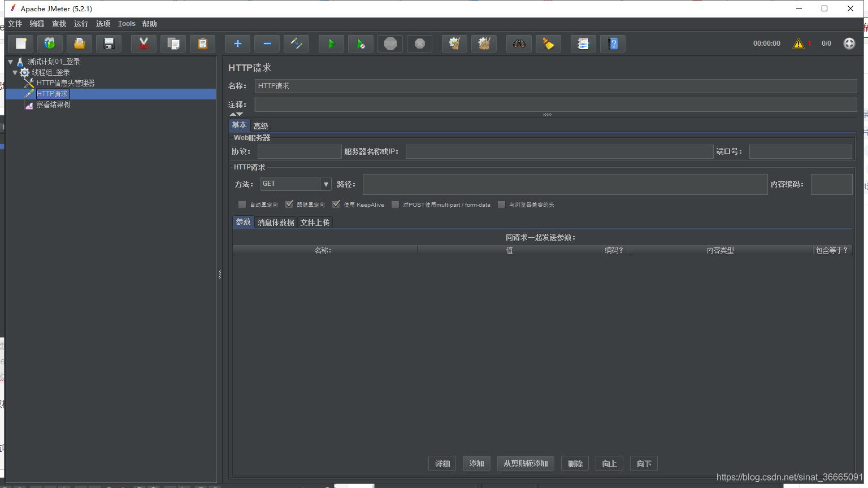Switch to the 基本 tab
Viewport: 868px width, 488px height.
pos(239,125)
